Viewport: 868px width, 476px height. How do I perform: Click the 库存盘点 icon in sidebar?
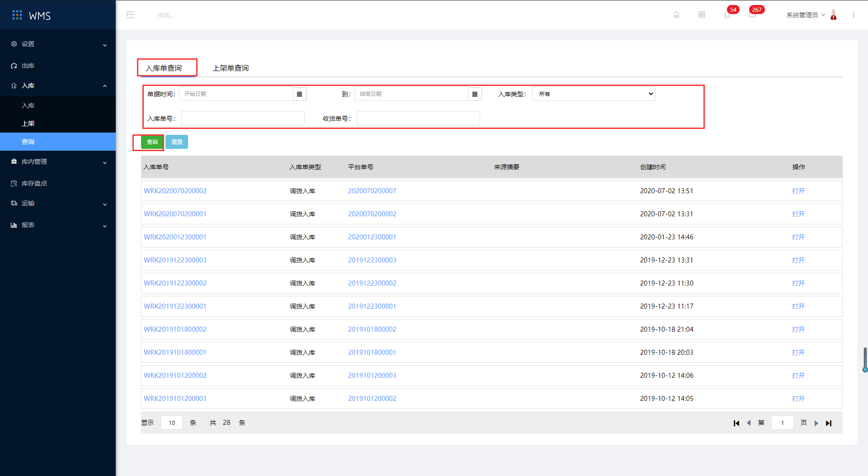pyautogui.click(x=14, y=183)
